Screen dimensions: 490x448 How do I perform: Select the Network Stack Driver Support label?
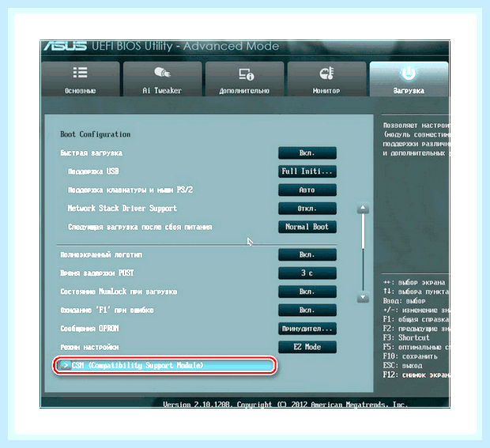[122, 209]
